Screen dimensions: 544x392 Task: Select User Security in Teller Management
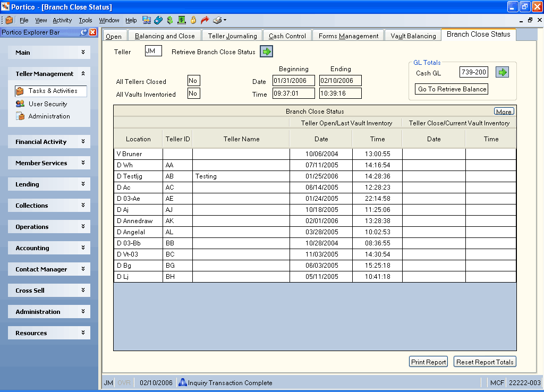48,104
